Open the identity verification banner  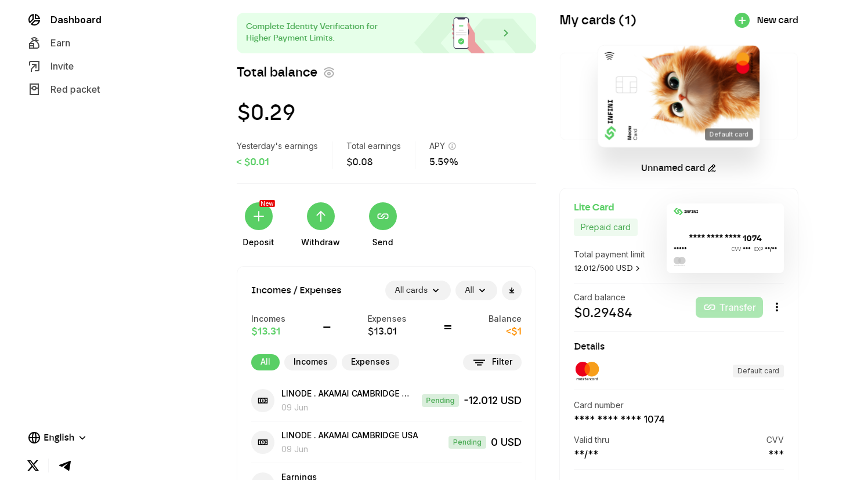tap(386, 33)
